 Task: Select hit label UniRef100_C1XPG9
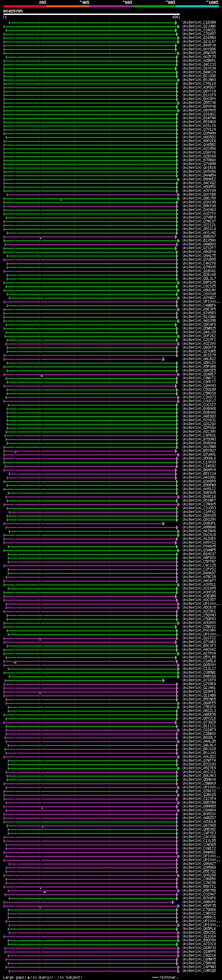tap(199, 462)
